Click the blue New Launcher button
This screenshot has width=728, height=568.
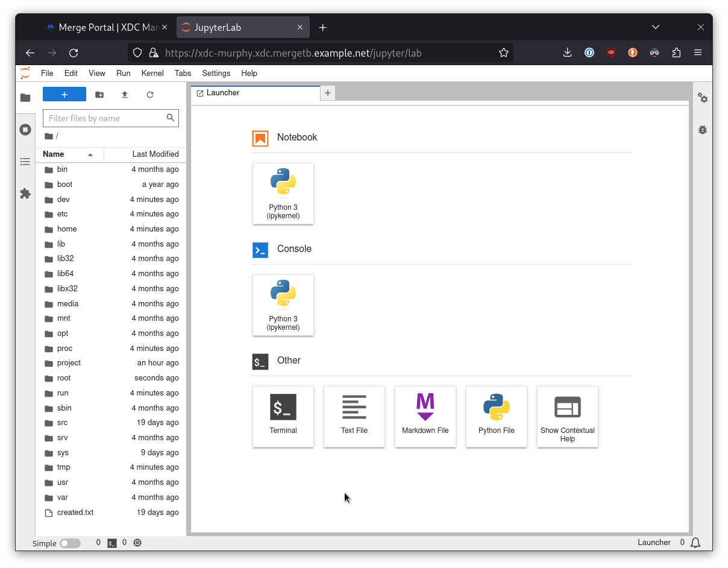click(x=64, y=95)
